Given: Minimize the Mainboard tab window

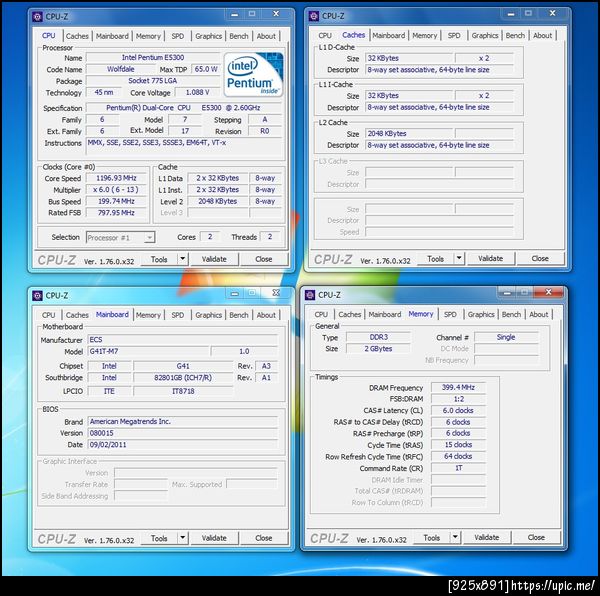Looking at the screenshot, I should pyautogui.click(x=235, y=293).
